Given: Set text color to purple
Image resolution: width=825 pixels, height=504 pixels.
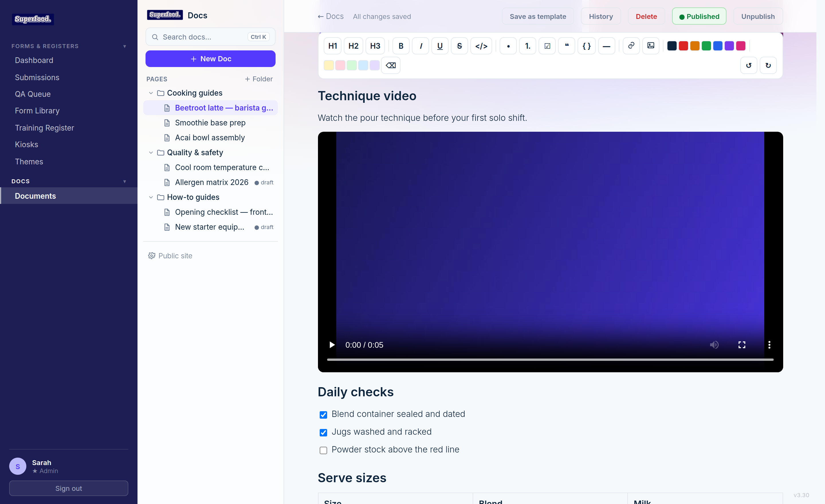Looking at the screenshot, I should pos(729,46).
